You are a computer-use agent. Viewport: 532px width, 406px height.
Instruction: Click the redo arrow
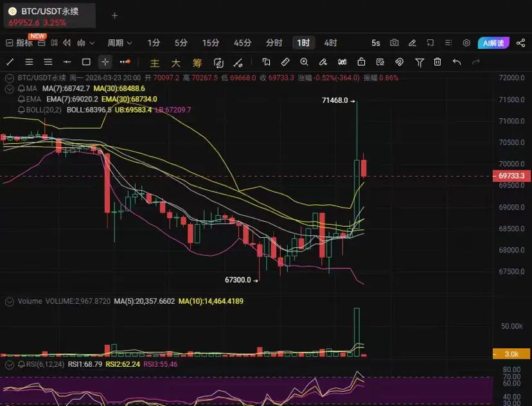click(476, 62)
